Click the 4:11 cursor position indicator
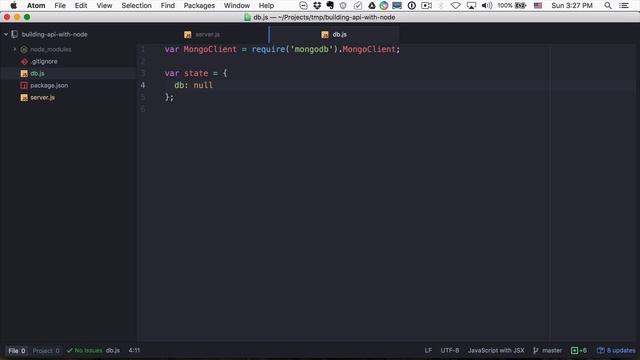This screenshot has width=640, height=360. [x=134, y=350]
